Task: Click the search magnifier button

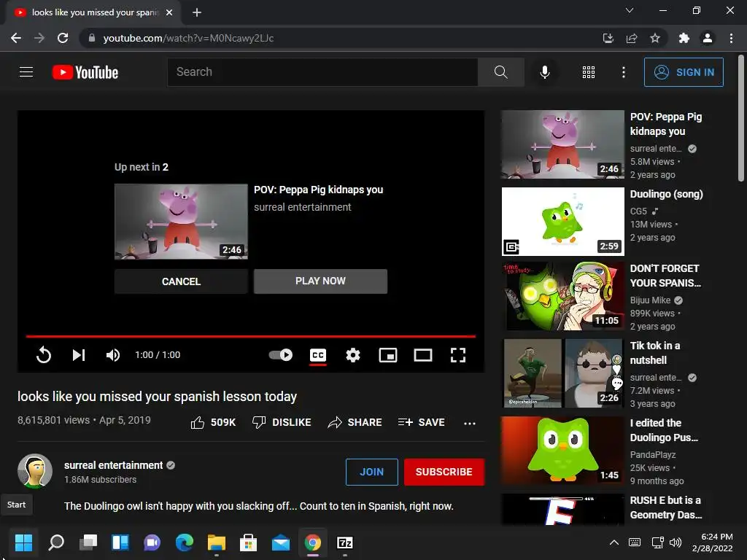Action: coord(500,72)
